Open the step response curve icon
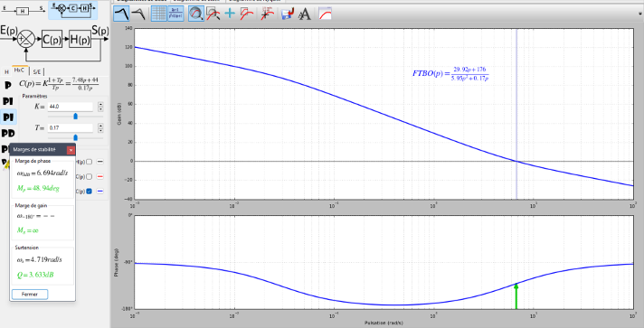This screenshot has height=328, width=644. click(x=325, y=14)
